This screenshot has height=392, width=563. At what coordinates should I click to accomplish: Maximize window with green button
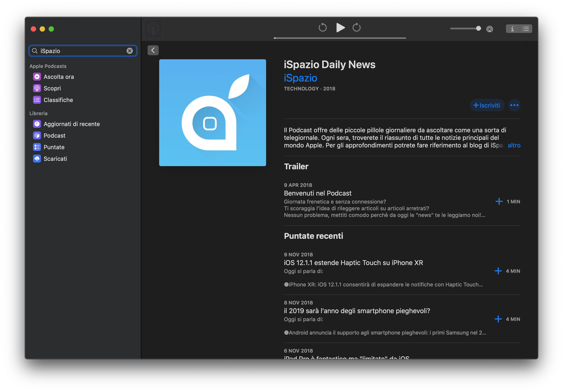(51, 29)
